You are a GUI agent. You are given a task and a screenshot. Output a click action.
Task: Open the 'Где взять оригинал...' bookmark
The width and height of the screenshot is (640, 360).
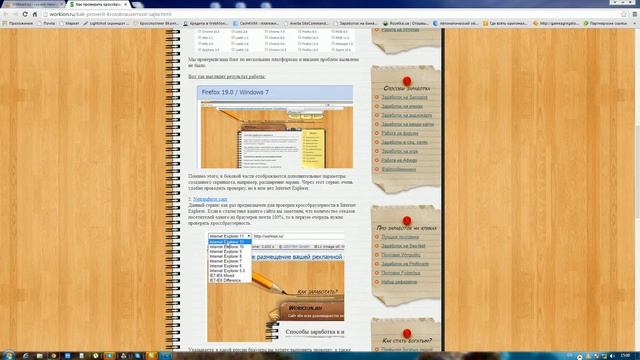pos(505,24)
